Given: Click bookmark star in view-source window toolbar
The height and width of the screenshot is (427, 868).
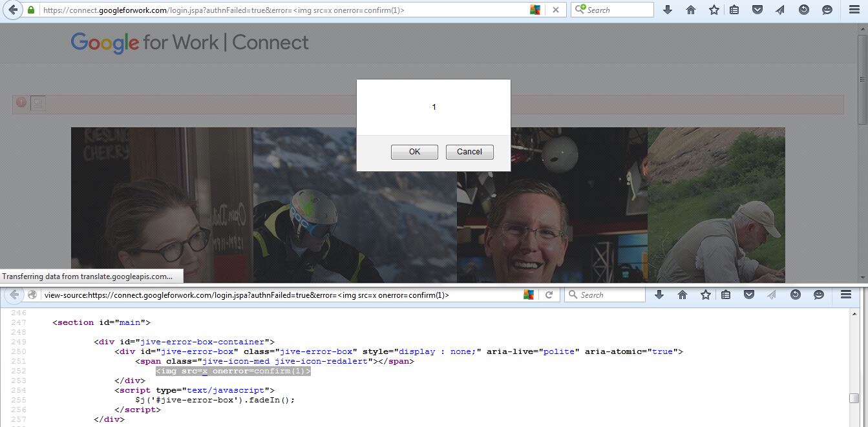Looking at the screenshot, I should pos(706,295).
